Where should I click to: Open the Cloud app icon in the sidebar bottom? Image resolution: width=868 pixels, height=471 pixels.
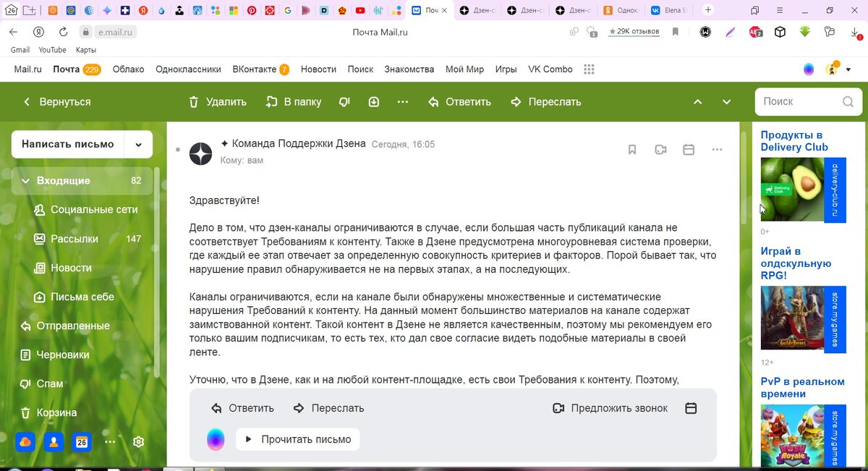pos(25,441)
